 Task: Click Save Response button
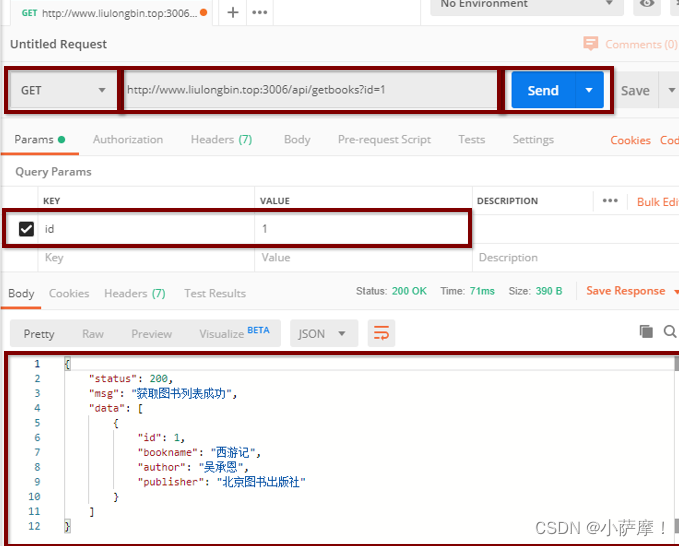625,291
